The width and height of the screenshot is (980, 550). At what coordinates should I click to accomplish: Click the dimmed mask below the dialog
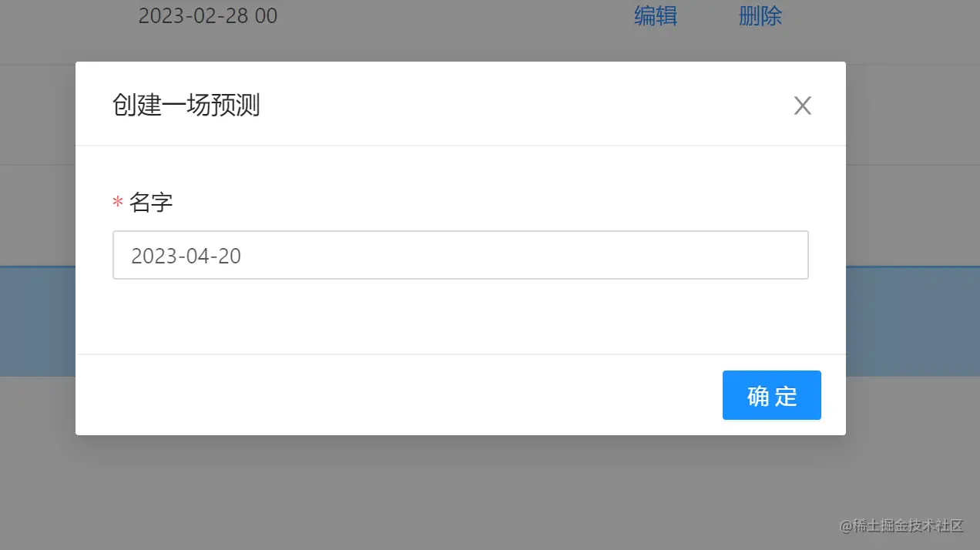tap(462, 493)
